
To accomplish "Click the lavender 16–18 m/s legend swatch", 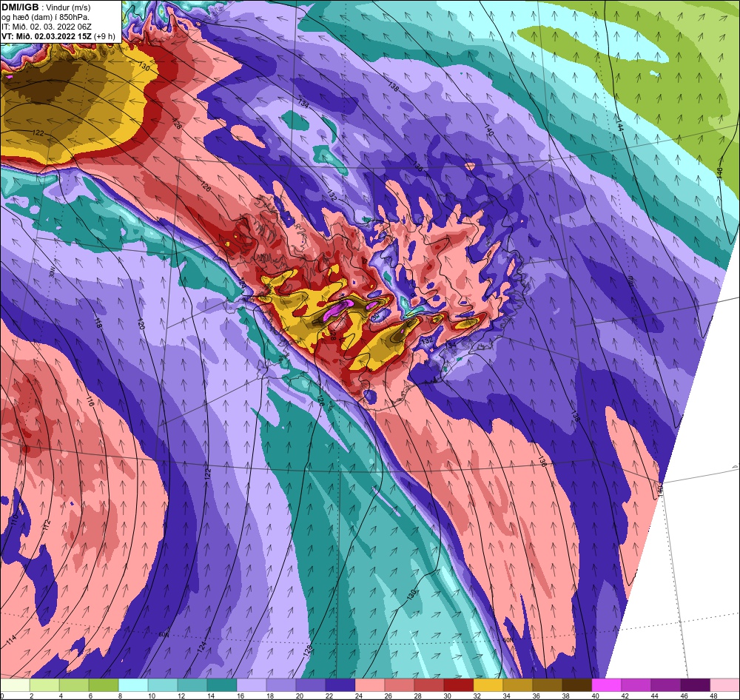I will point(252,685).
